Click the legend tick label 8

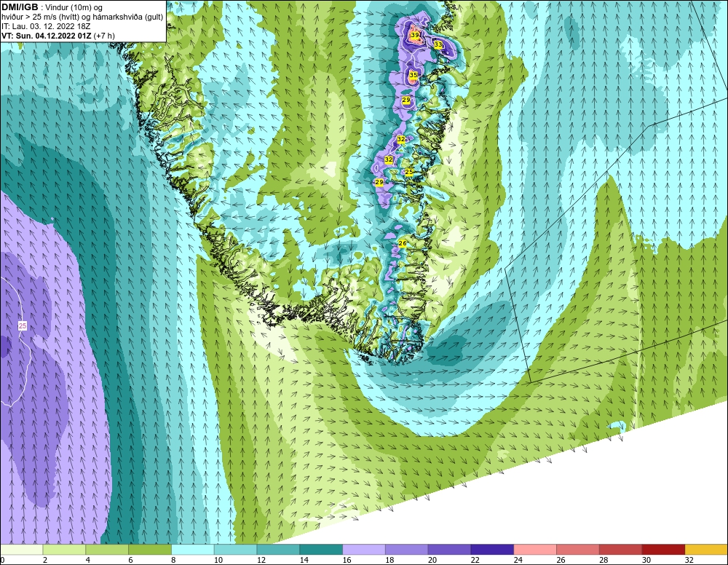pyautogui.click(x=173, y=560)
